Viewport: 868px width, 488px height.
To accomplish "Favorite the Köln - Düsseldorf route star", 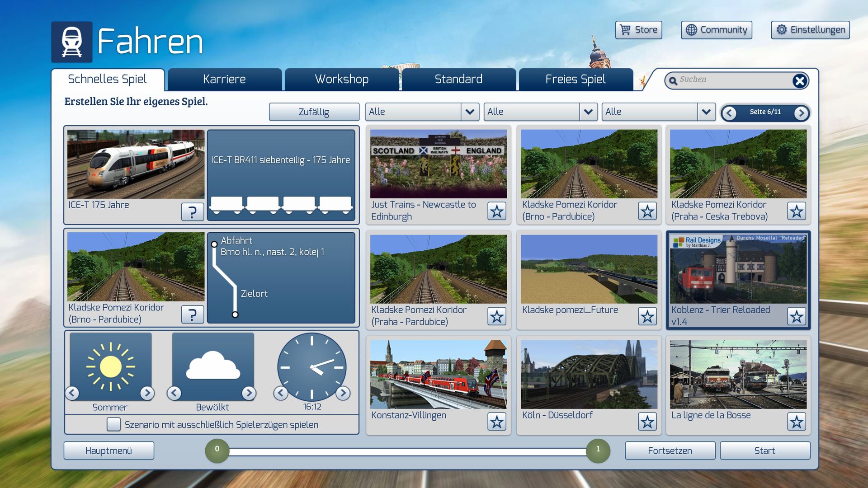I will pos(647,422).
